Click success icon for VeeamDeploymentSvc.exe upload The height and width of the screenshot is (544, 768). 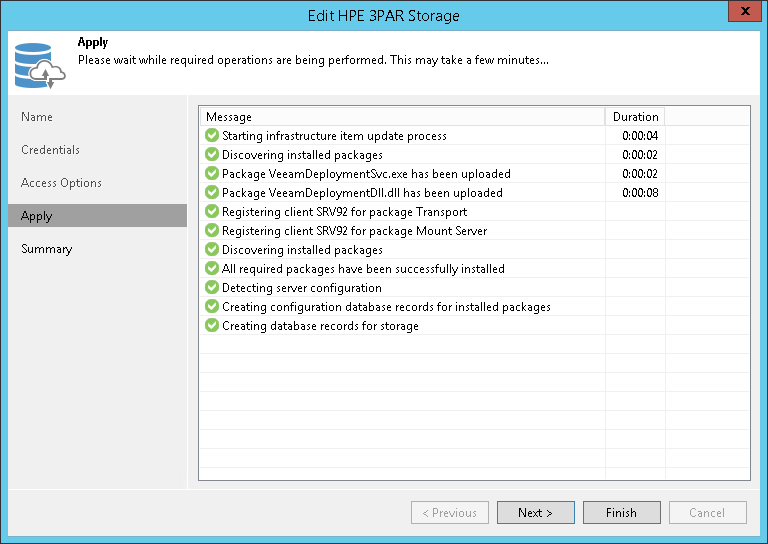(x=211, y=174)
